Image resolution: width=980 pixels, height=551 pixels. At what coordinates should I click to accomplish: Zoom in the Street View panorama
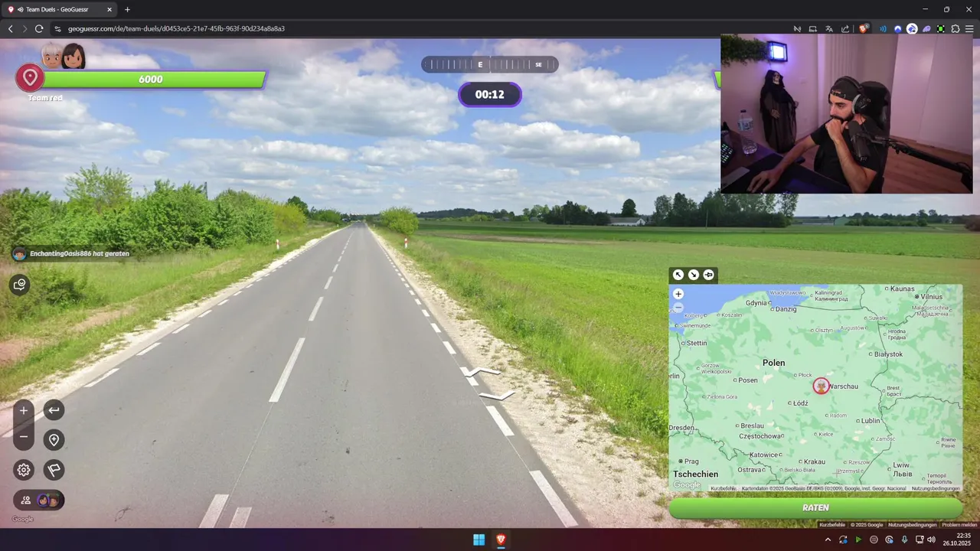pyautogui.click(x=24, y=411)
